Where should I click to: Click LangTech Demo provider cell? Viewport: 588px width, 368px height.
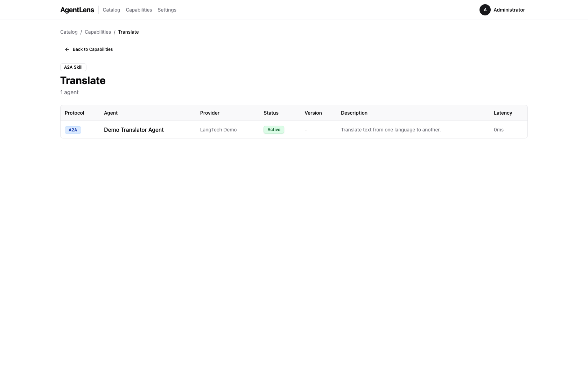(218, 130)
